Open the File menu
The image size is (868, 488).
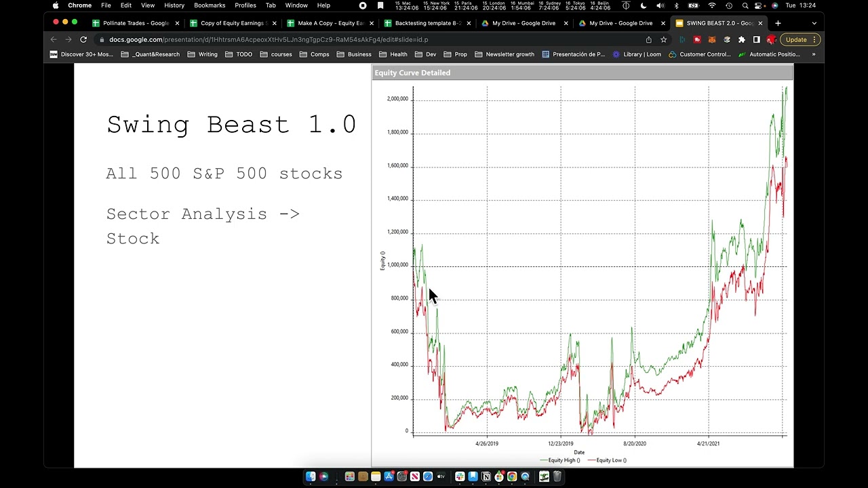106,5
